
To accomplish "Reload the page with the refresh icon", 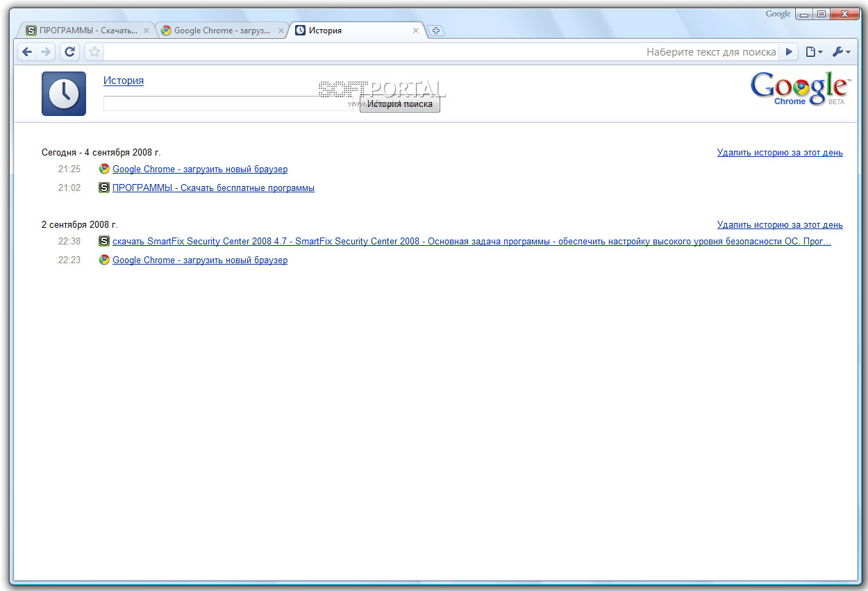I will pos(69,52).
